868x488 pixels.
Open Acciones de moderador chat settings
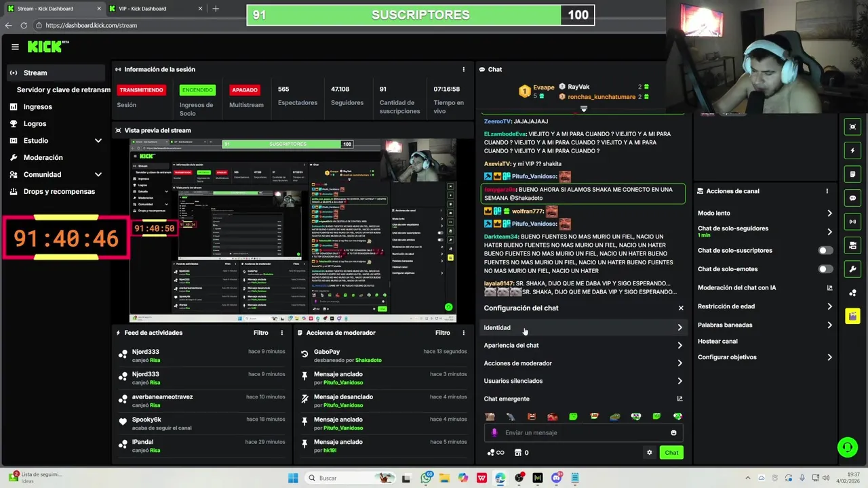click(583, 363)
